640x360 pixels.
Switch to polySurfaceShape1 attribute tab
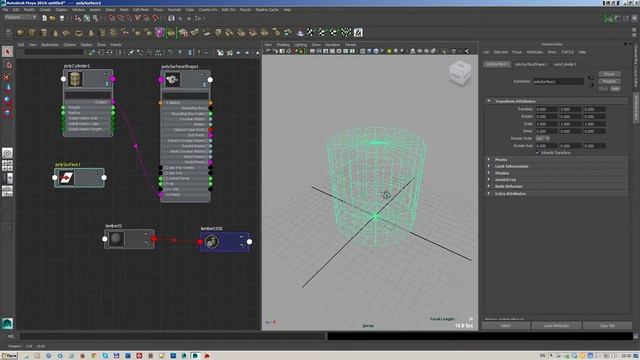pyautogui.click(x=531, y=64)
